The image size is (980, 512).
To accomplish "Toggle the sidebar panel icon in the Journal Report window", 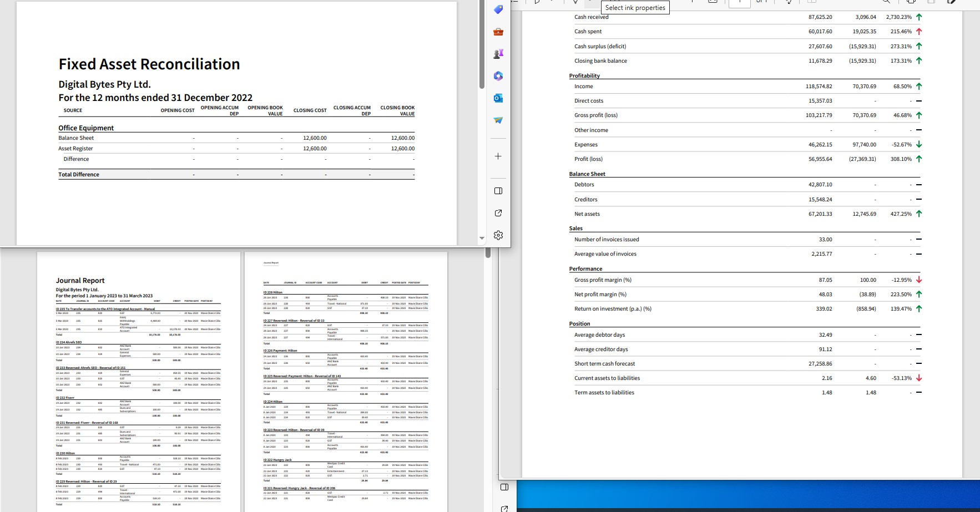I will (x=504, y=487).
